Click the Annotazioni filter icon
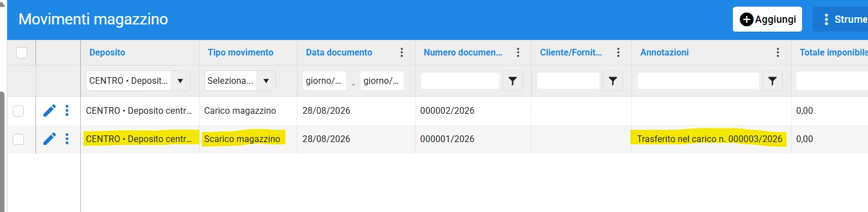 pyautogui.click(x=772, y=81)
